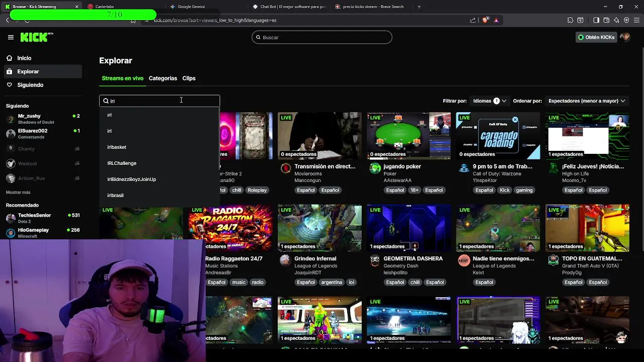This screenshot has width=644, height=362.
Task: Open Grand Theft Auto V (GTA) category
Action: pos(590,266)
